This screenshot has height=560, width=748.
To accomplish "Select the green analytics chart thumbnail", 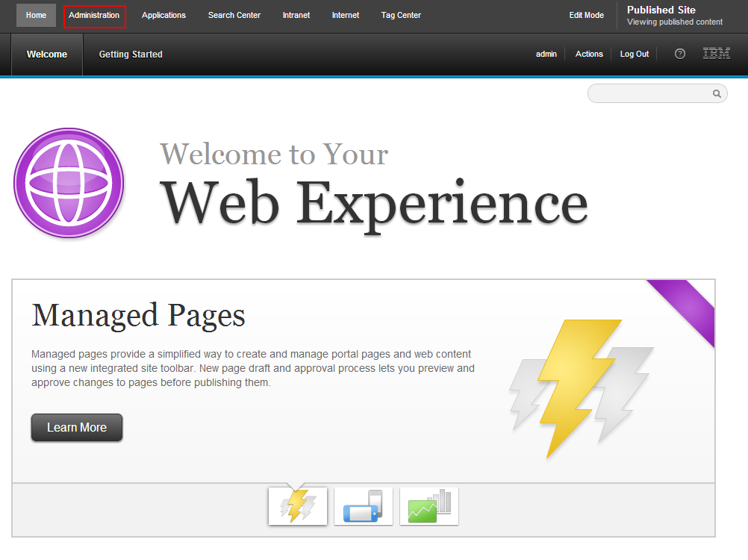I will [429, 506].
